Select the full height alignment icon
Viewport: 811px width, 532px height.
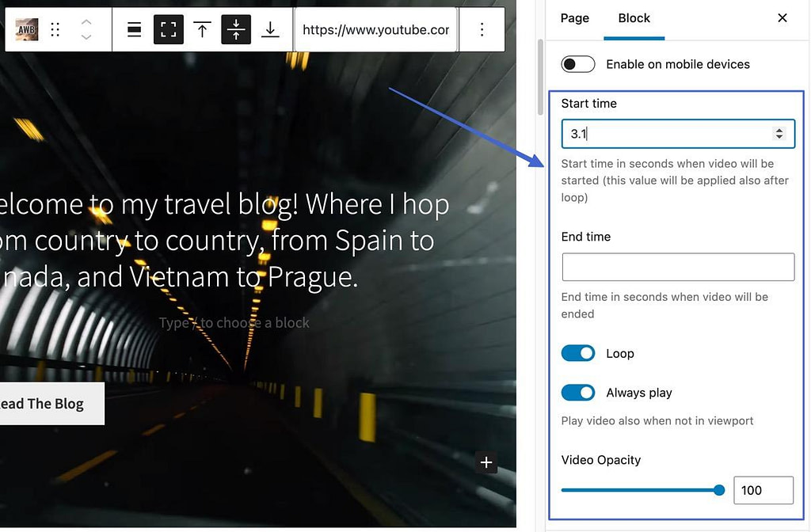(x=169, y=29)
